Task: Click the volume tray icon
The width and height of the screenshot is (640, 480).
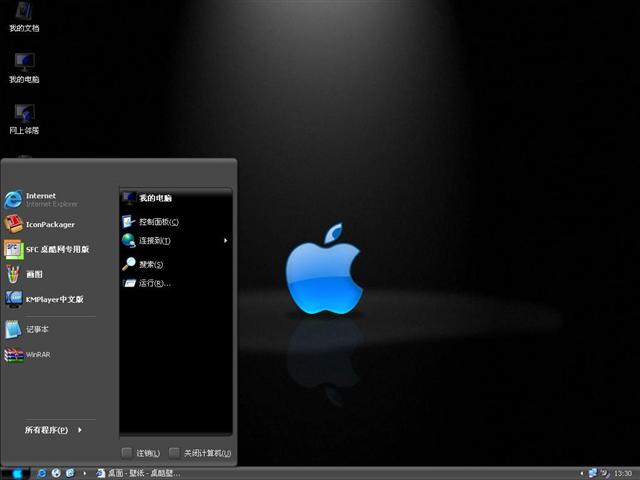Action: pos(605,473)
